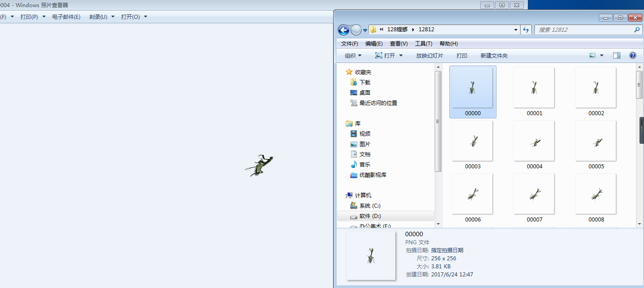Click 新建文件夹 to create a folder
The width and height of the screenshot is (644, 288).
(494, 56)
